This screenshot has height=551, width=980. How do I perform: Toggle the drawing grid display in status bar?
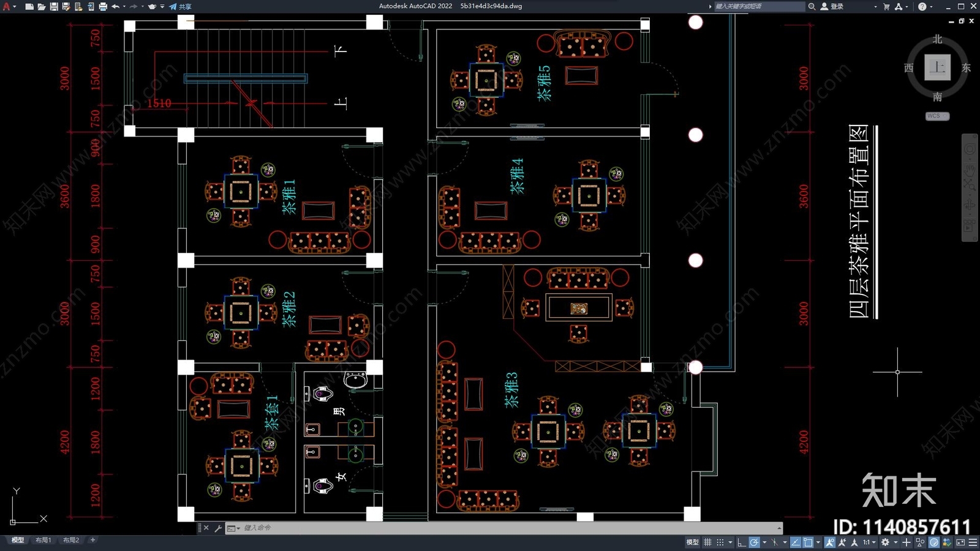coord(707,542)
